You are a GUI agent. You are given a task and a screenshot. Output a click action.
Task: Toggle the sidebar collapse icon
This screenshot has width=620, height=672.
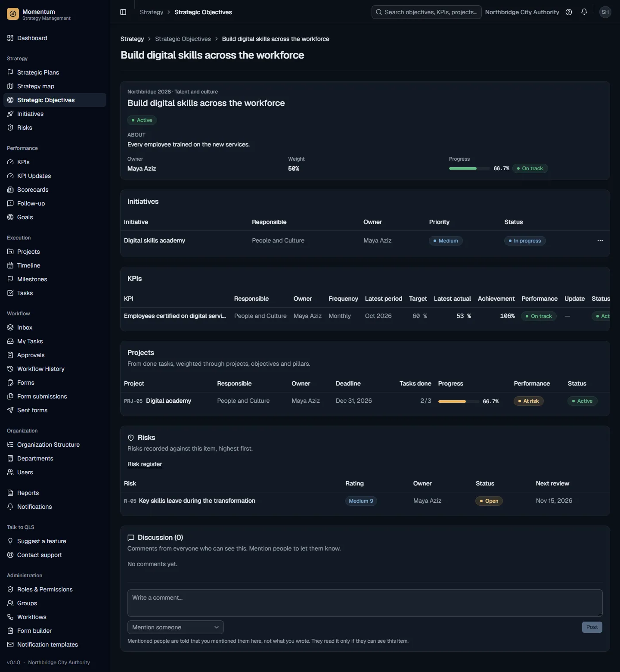[x=123, y=12]
